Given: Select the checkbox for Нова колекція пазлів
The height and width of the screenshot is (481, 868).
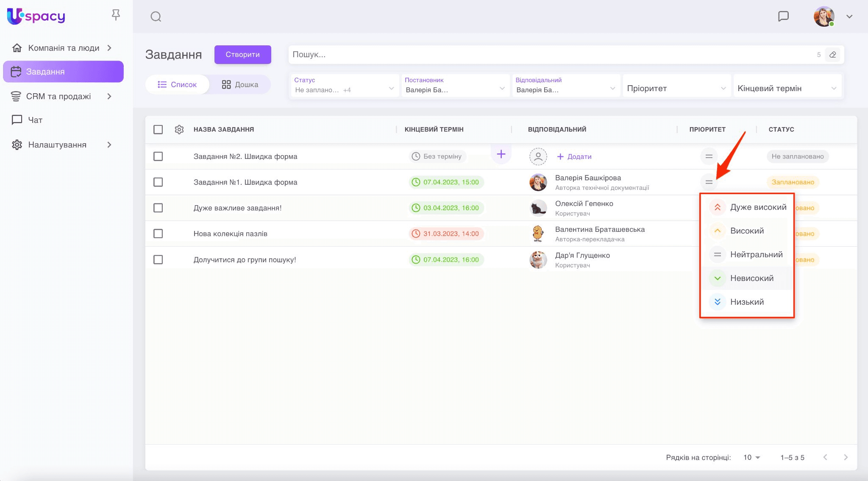Looking at the screenshot, I should [x=158, y=234].
